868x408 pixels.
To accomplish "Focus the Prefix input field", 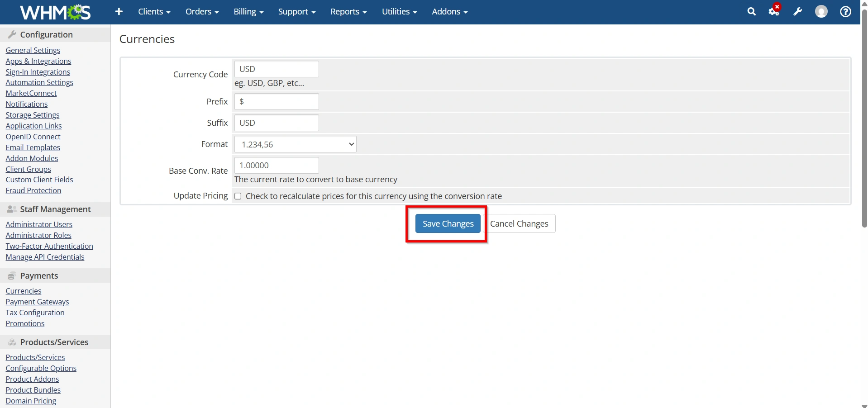I will (277, 102).
